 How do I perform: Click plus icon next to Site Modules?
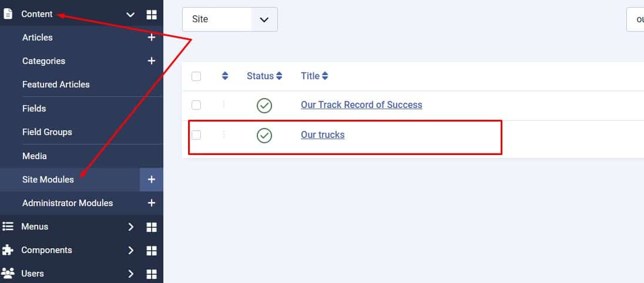point(151,180)
